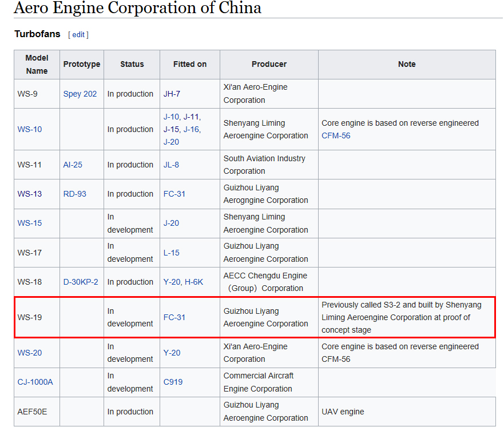The width and height of the screenshot is (504, 427).
Task: Select the WS-18 model name cell
Action: pos(37,282)
